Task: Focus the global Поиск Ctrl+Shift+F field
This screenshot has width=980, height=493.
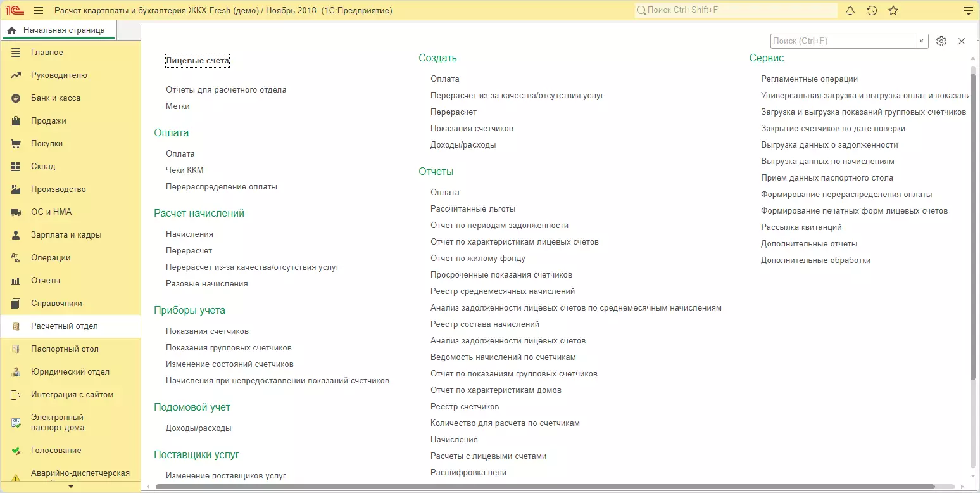Action: pyautogui.click(x=736, y=11)
